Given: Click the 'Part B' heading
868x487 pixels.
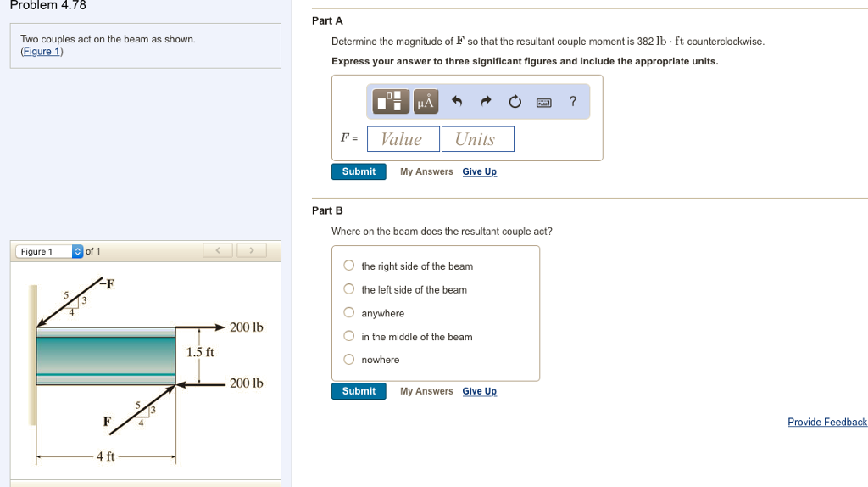Looking at the screenshot, I should point(327,210).
